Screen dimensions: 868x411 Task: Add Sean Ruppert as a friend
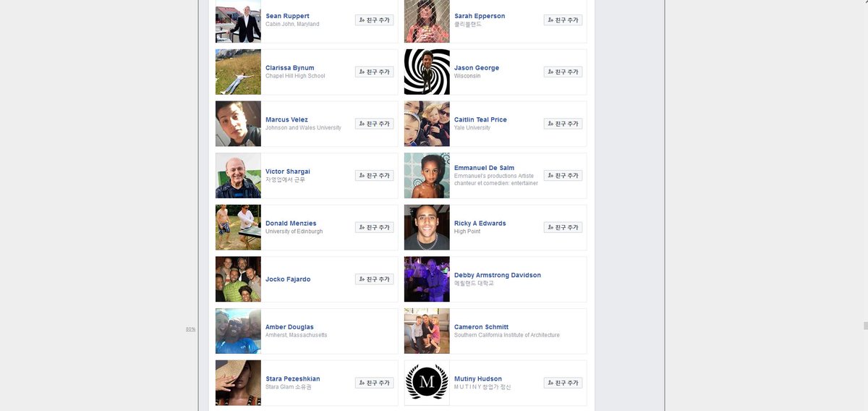(374, 20)
